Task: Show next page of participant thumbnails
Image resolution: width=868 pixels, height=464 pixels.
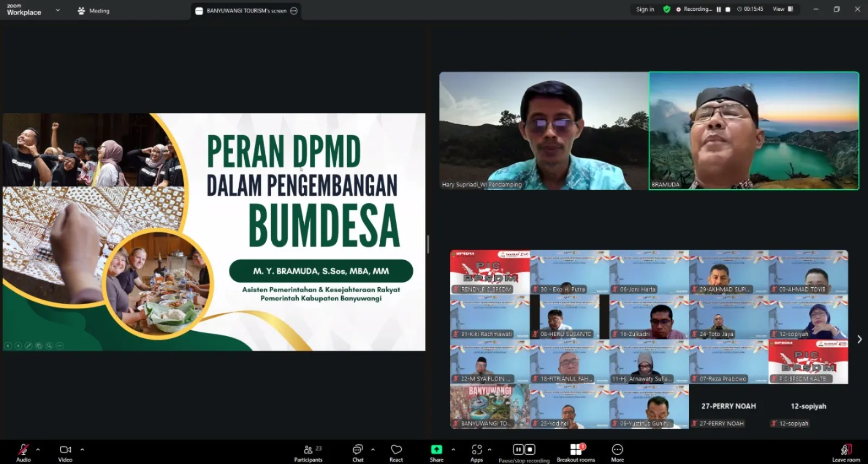Action: coord(859,339)
